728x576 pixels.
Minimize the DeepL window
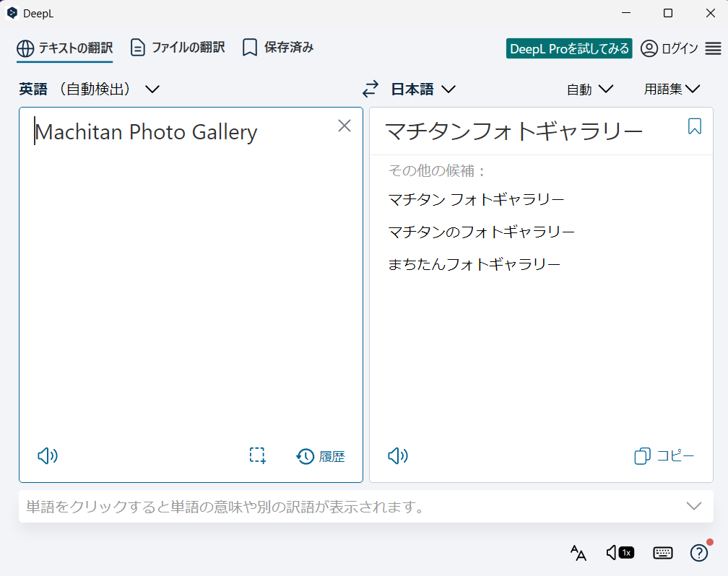click(x=626, y=13)
